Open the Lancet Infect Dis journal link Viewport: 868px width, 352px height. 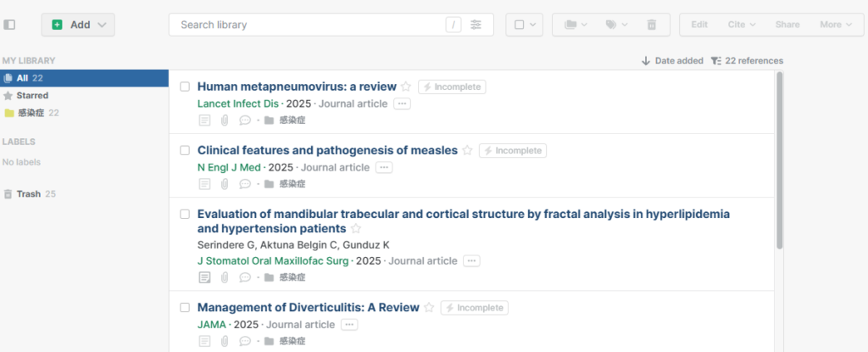[237, 103]
